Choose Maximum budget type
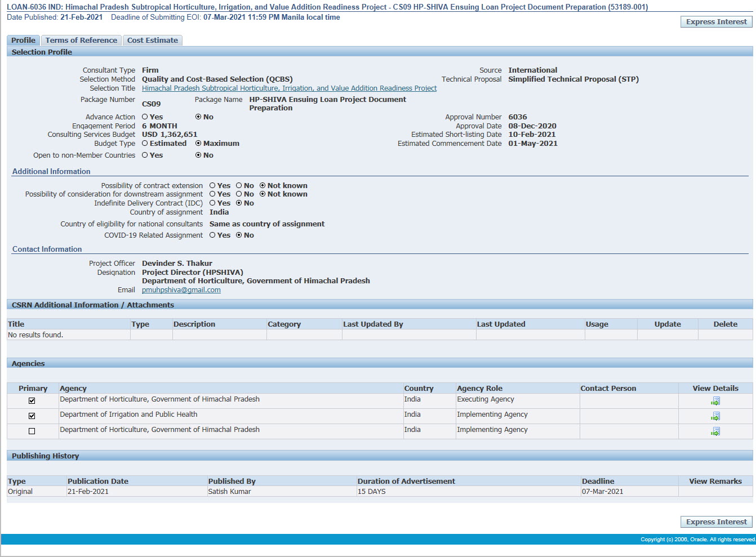Viewport: 756px width, 557px height. coord(198,143)
